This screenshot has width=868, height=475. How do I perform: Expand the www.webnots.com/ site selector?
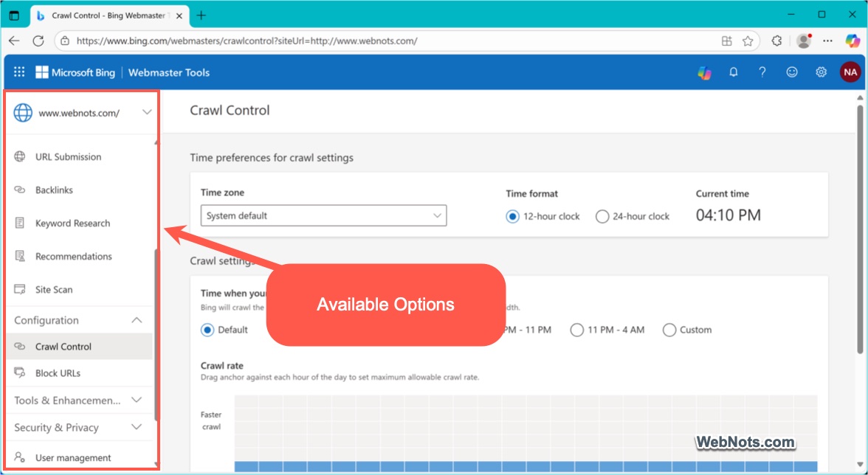[x=147, y=112]
